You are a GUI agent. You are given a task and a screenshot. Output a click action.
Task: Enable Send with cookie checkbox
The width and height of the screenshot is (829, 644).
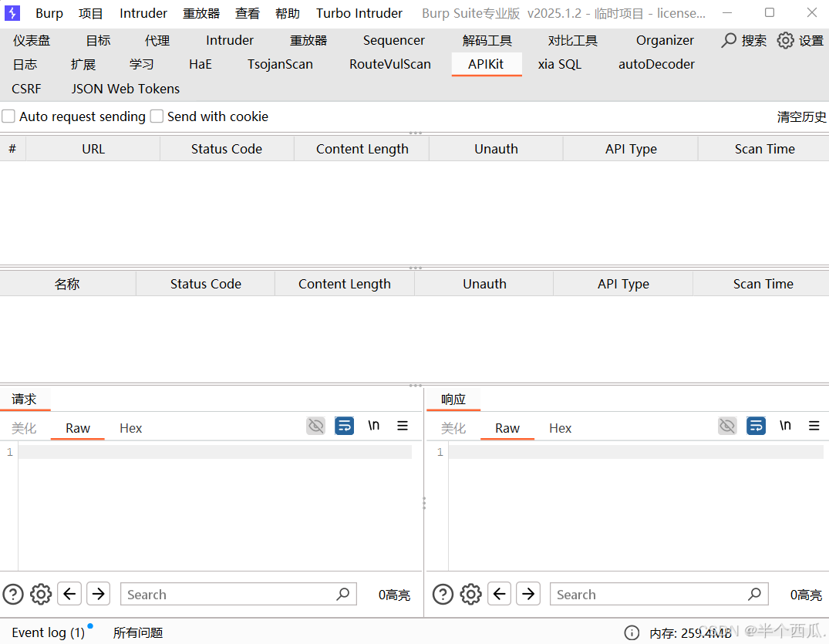[157, 116]
